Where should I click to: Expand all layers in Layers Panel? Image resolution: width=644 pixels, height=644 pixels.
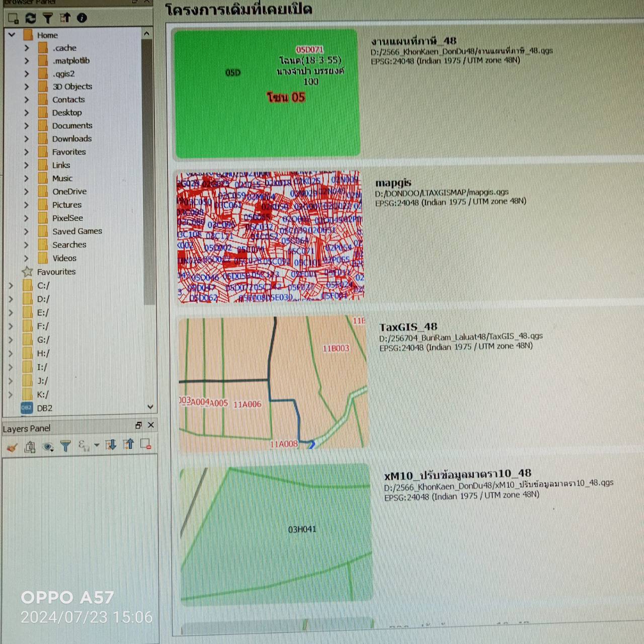pyautogui.click(x=111, y=445)
